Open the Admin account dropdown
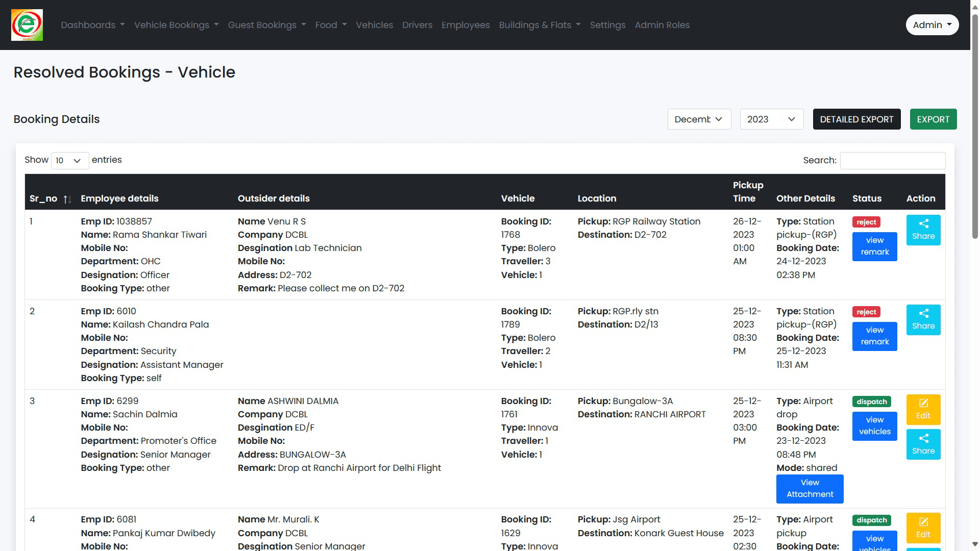The height and width of the screenshot is (551, 980). click(932, 24)
